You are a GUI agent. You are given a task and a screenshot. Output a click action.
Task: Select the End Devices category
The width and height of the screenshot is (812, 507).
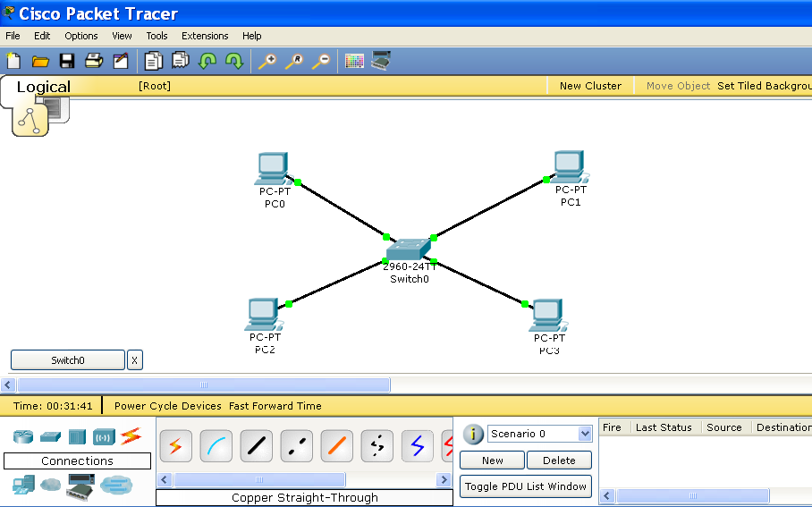pyautogui.click(x=23, y=486)
